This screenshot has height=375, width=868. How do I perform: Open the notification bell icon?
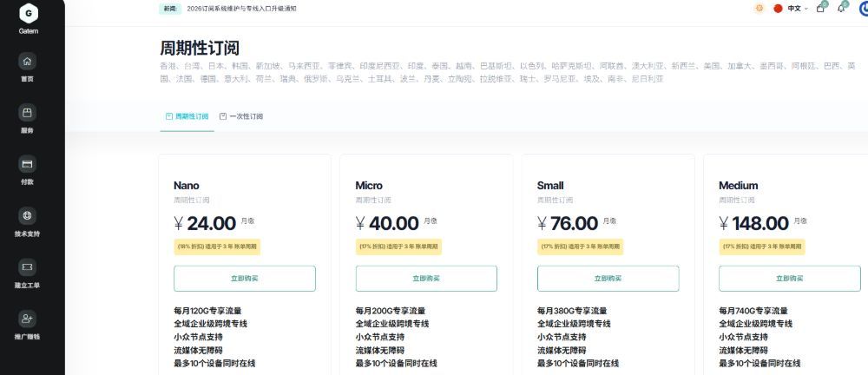(840, 8)
